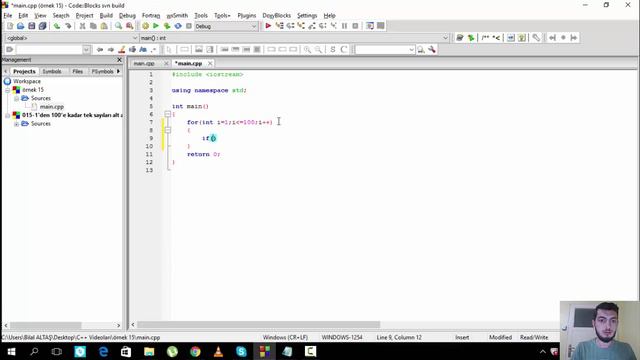Click the Run to cursor debug icon

coord(280,26)
